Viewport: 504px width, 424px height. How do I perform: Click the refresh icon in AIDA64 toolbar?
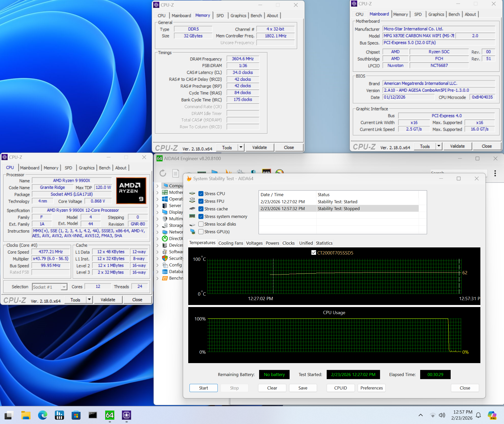coord(163,173)
